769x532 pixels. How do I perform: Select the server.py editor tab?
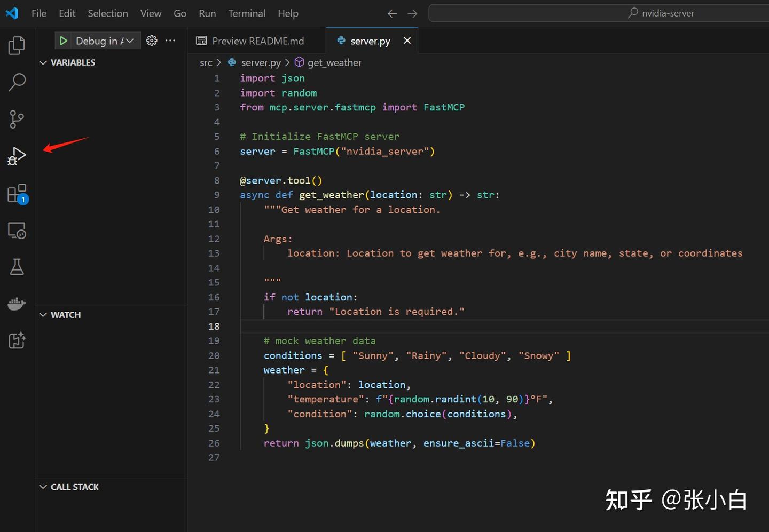tap(372, 41)
